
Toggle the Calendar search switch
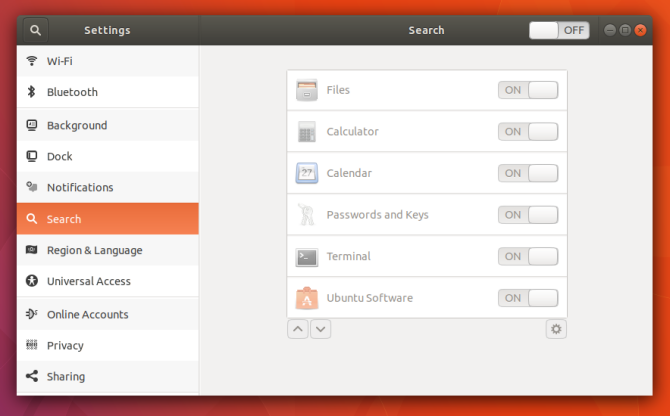(x=528, y=173)
